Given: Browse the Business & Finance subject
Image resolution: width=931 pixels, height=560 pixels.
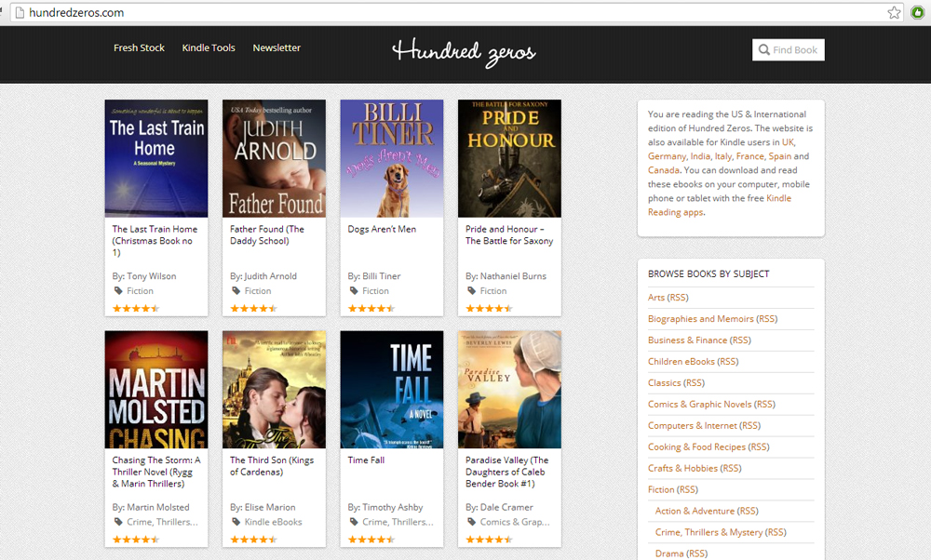Looking at the screenshot, I should pos(688,340).
